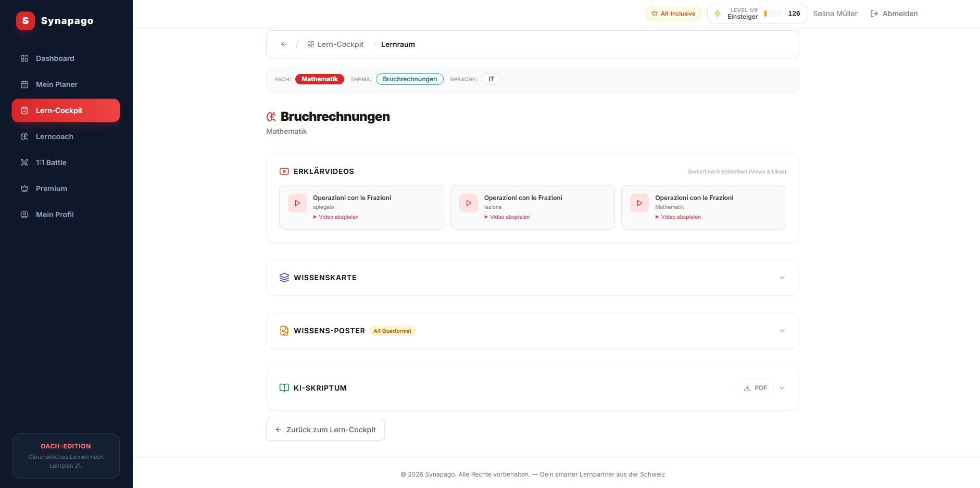The height and width of the screenshot is (488, 980).
Task: Click the logout arrow icon
Action: click(874, 14)
